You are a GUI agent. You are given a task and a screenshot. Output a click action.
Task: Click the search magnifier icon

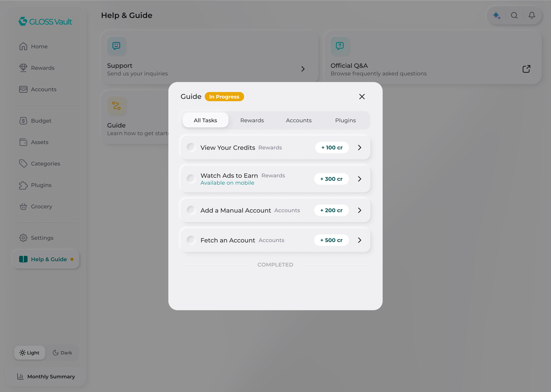tap(514, 16)
